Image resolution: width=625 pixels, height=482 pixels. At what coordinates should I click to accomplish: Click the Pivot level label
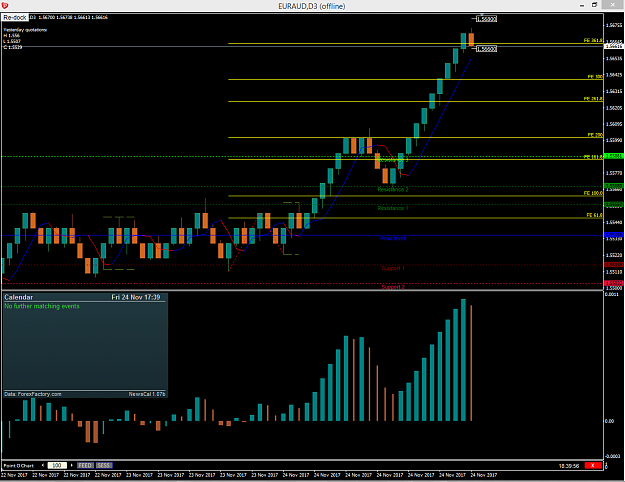tap(392, 238)
